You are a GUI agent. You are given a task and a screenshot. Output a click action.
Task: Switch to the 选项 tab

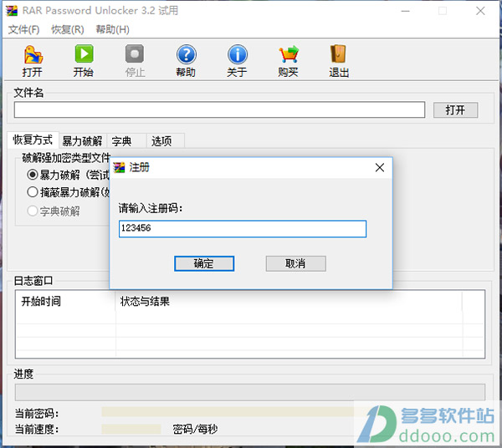point(165,141)
